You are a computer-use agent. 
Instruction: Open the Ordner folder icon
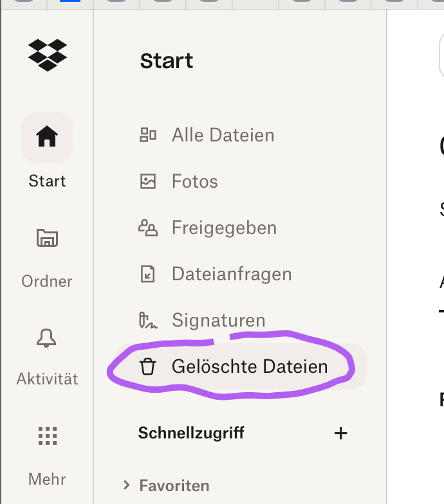click(x=47, y=239)
